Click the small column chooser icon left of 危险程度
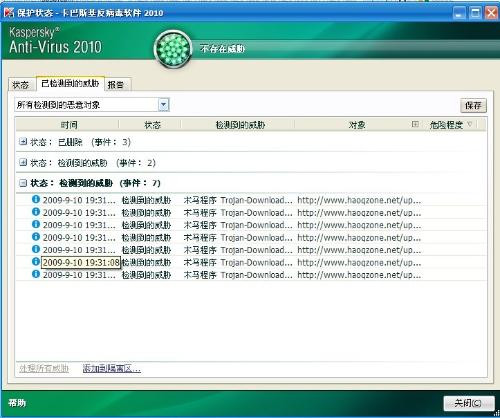The image size is (500, 418). pos(415,124)
